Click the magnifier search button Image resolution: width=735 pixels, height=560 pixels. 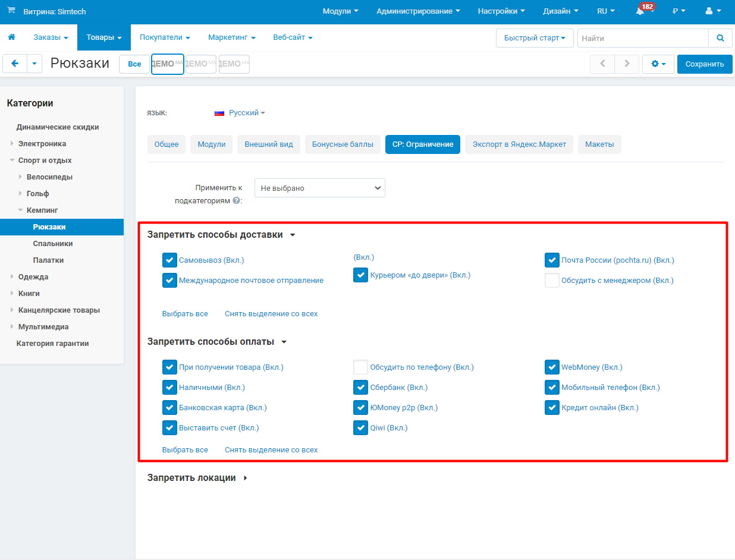point(720,38)
